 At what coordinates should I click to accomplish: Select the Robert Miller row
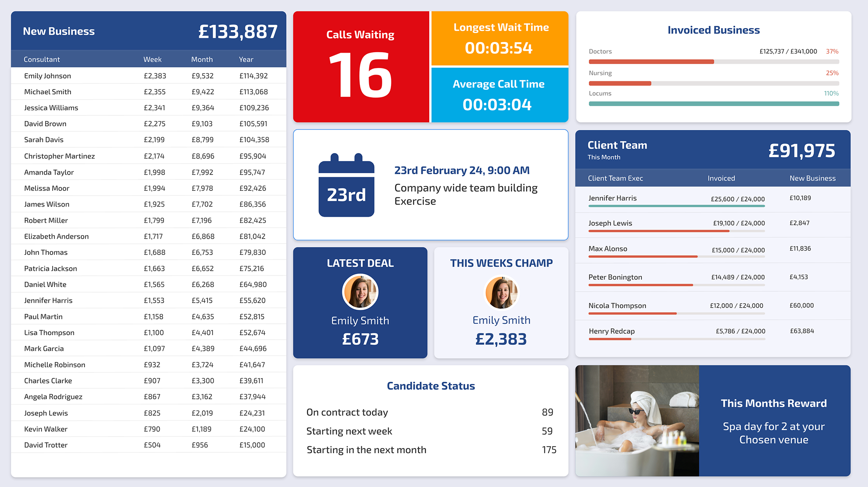point(149,220)
